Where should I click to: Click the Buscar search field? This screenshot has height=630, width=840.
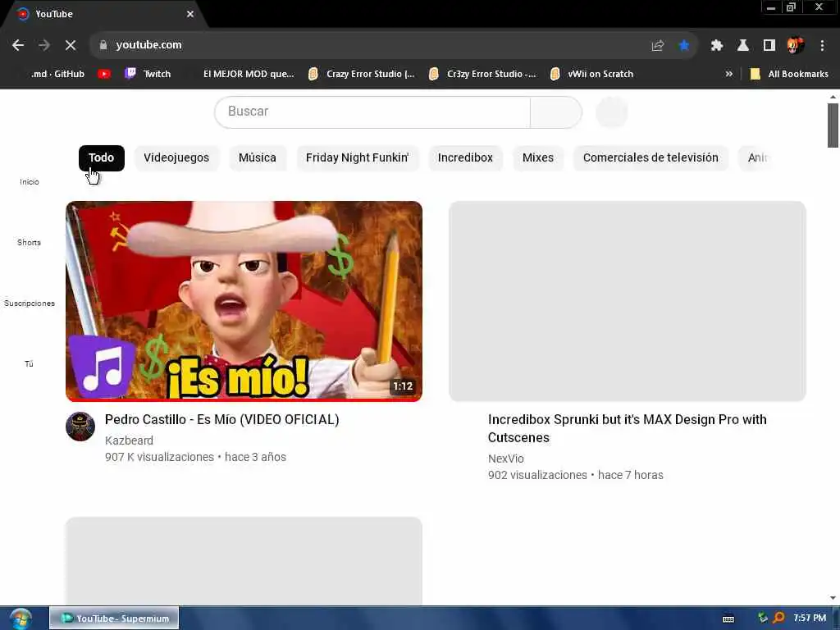[x=372, y=112]
